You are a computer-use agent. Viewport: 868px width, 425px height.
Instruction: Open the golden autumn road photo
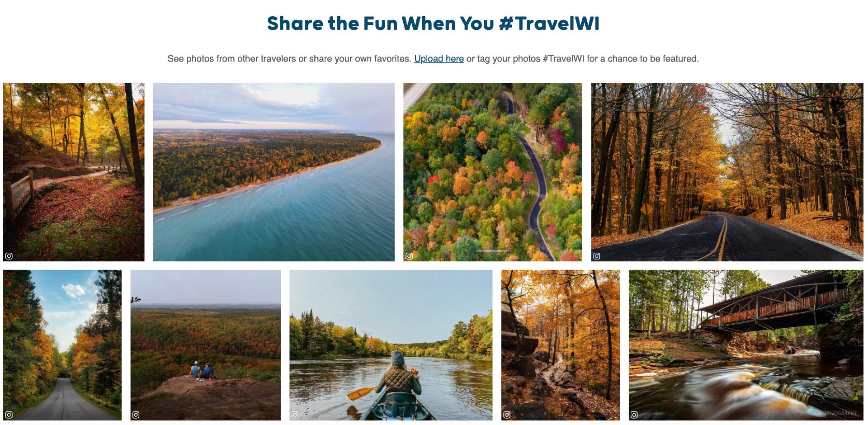pos(727,172)
